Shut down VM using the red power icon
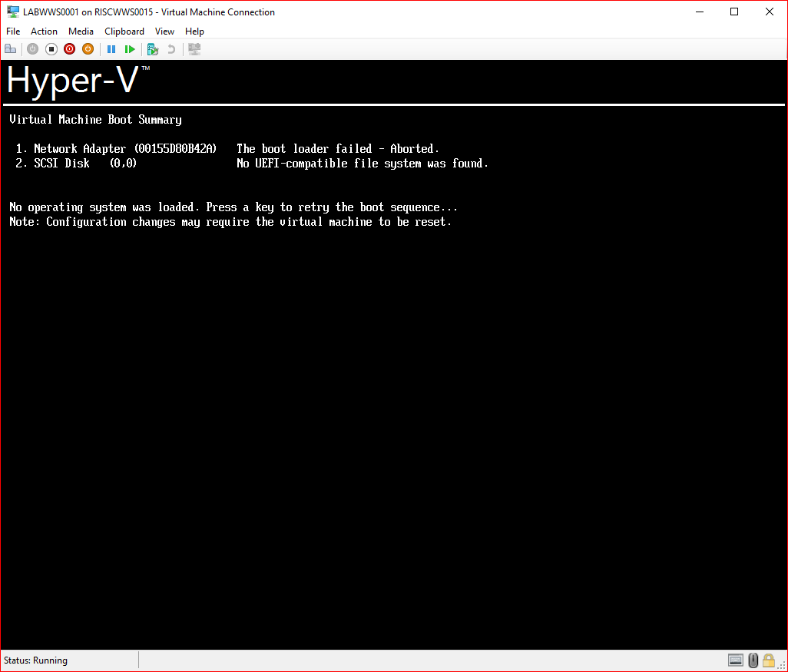The width and height of the screenshot is (788, 672). 70,49
